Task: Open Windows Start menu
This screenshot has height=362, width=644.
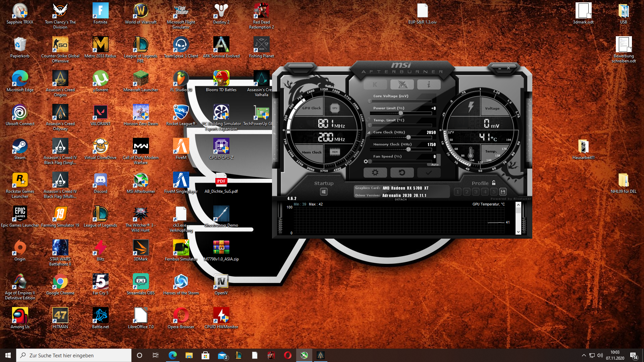Action: (8, 355)
